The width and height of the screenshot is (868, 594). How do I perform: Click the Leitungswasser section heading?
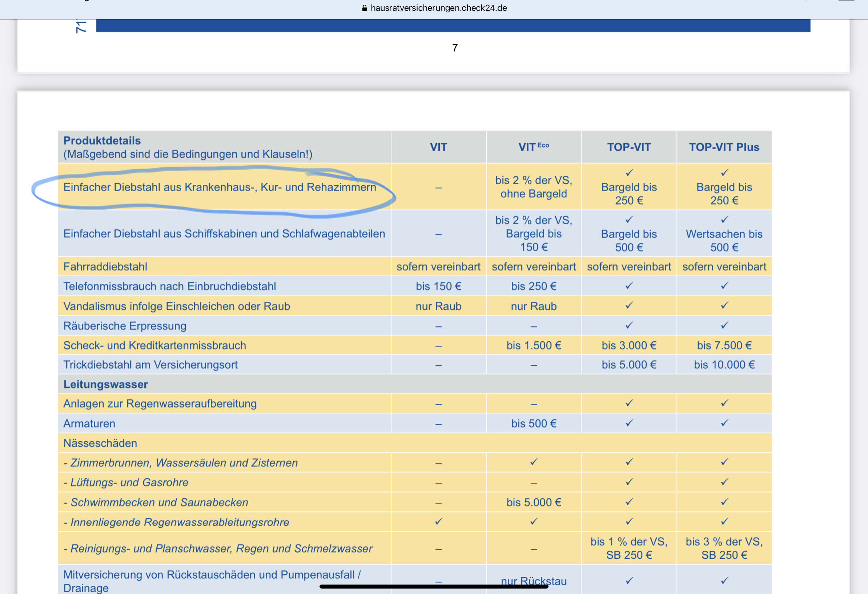click(x=106, y=384)
